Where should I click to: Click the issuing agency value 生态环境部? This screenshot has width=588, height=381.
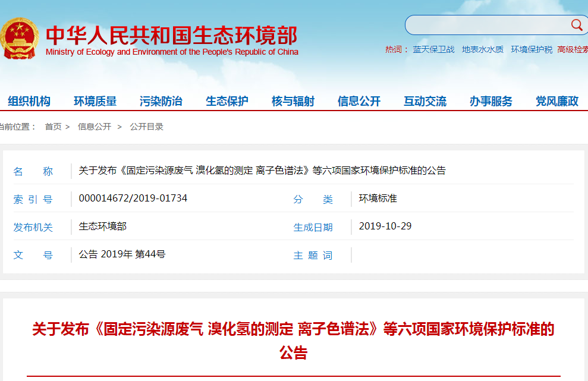(102, 226)
